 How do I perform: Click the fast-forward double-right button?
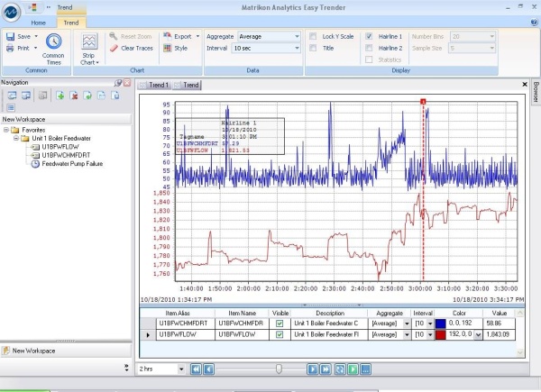[x=326, y=369]
